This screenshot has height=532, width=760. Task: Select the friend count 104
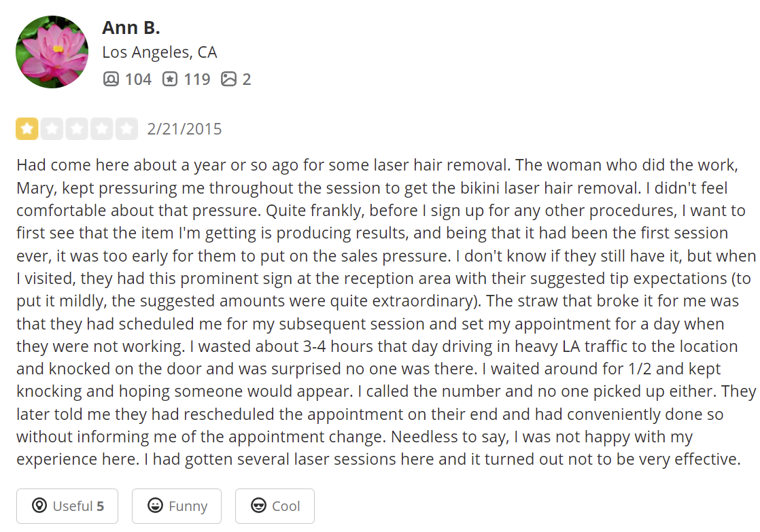(138, 79)
